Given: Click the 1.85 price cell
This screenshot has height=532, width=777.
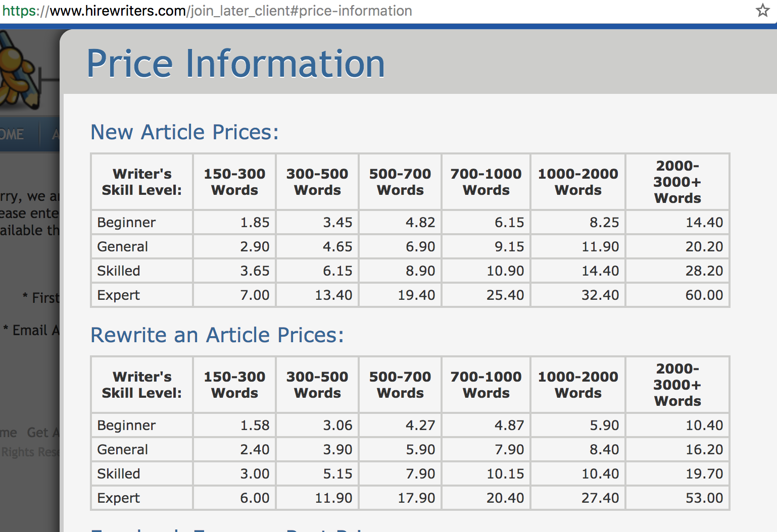Looking at the screenshot, I should click(x=234, y=222).
